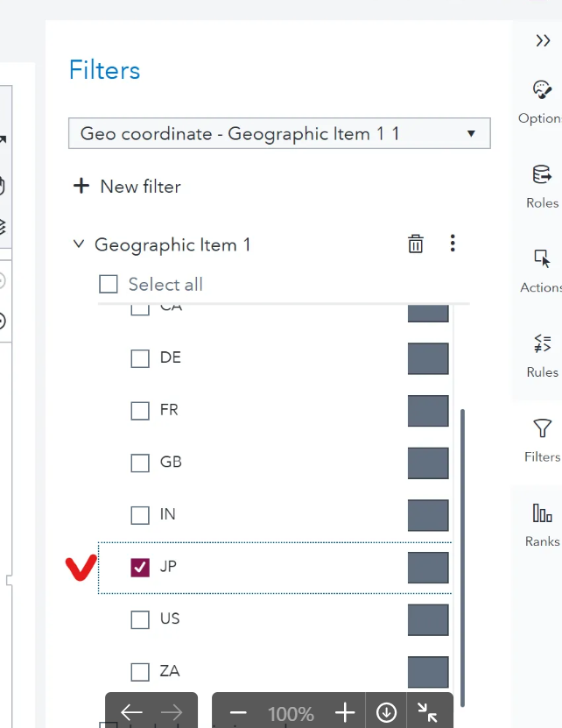Open the Roles panel

(x=542, y=174)
